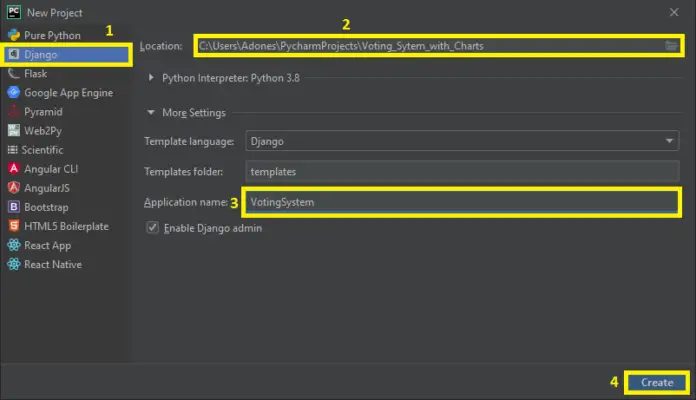
Task: Expand the Python Interpreter section
Action: [x=152, y=78]
